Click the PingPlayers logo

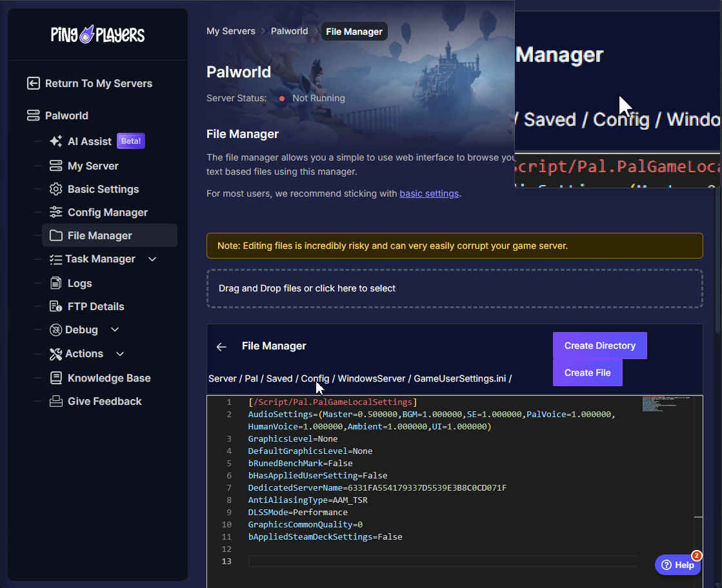click(97, 35)
